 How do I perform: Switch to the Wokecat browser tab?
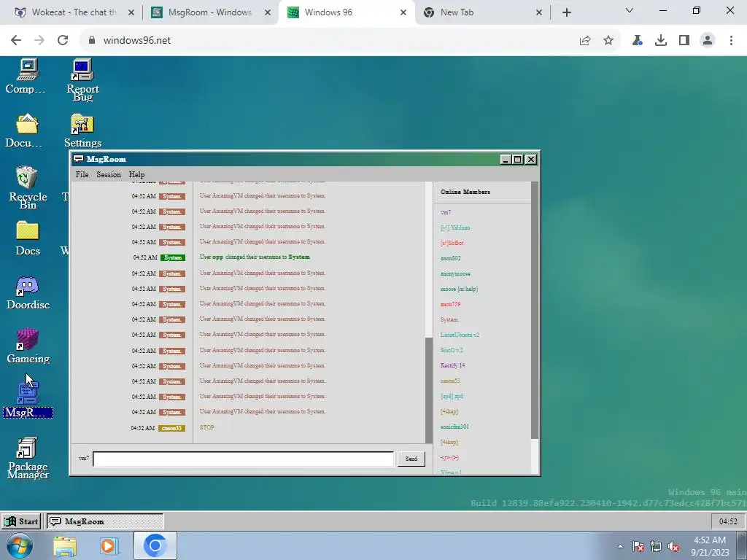[74, 12]
